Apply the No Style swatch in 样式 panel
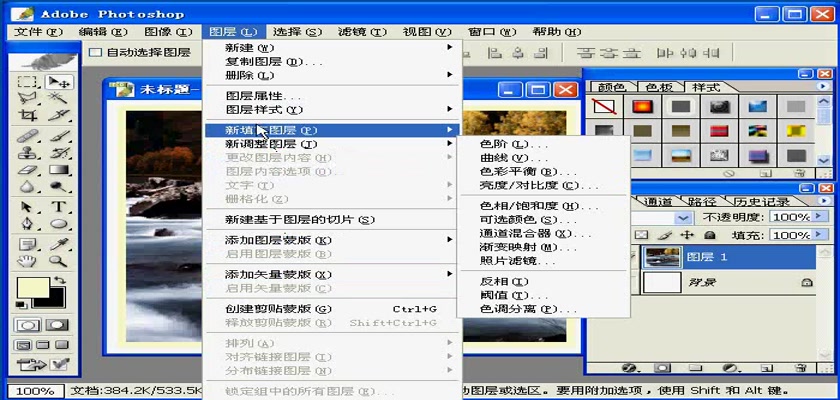This screenshot has height=400, width=840. point(604,107)
